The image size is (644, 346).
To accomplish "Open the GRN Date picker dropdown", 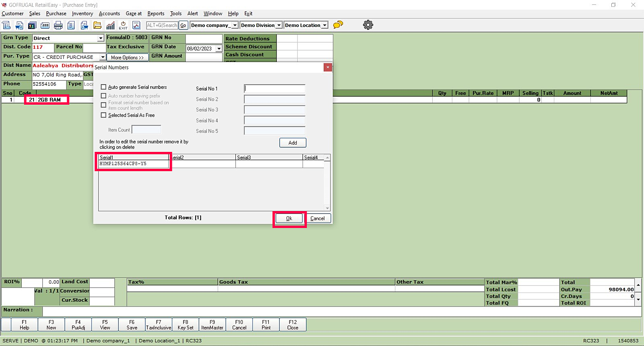I will (219, 49).
